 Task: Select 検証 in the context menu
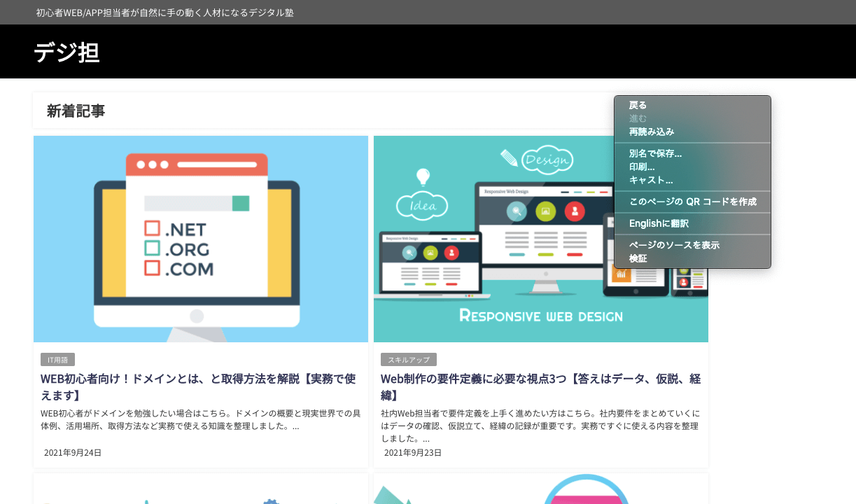(x=692, y=258)
